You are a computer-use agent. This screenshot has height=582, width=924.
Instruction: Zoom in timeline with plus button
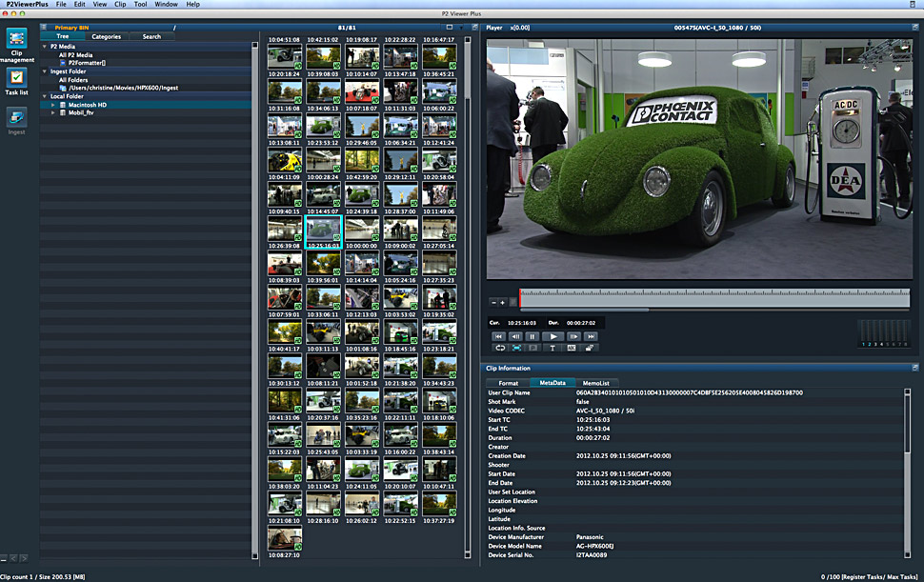click(503, 302)
